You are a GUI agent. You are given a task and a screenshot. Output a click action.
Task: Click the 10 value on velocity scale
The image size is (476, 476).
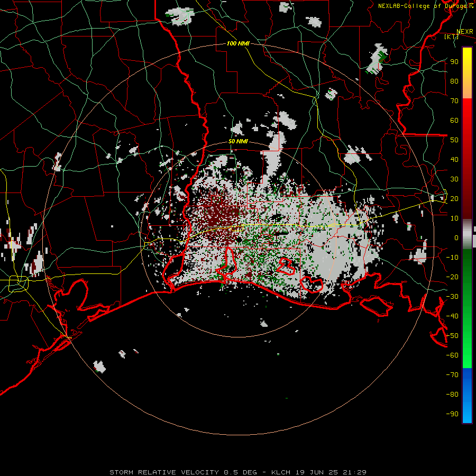pyautogui.click(x=454, y=218)
